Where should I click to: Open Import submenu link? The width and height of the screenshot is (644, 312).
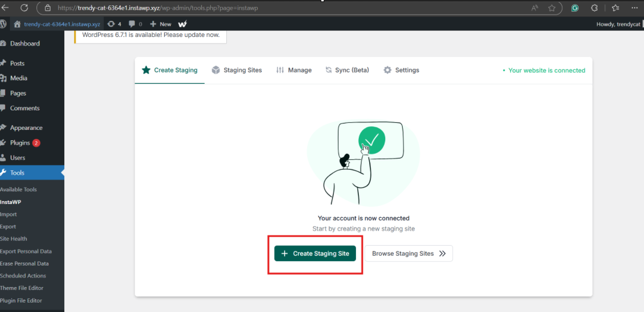click(8, 215)
